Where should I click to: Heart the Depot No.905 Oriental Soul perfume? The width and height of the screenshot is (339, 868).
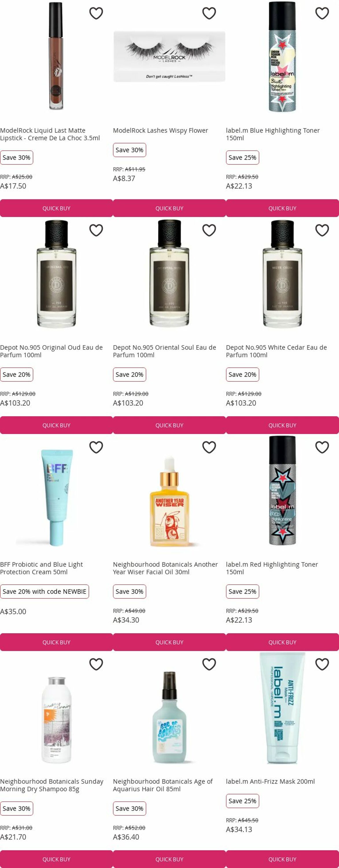point(209,230)
